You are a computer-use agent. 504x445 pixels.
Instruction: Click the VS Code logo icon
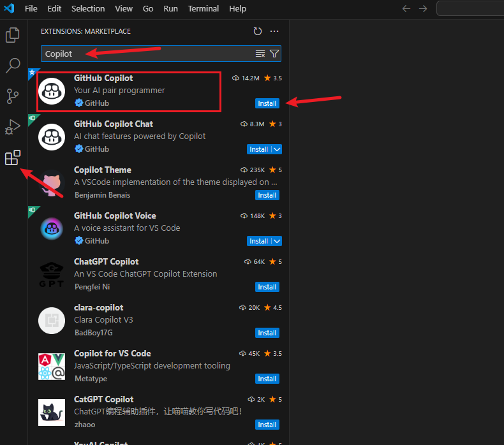point(9,8)
